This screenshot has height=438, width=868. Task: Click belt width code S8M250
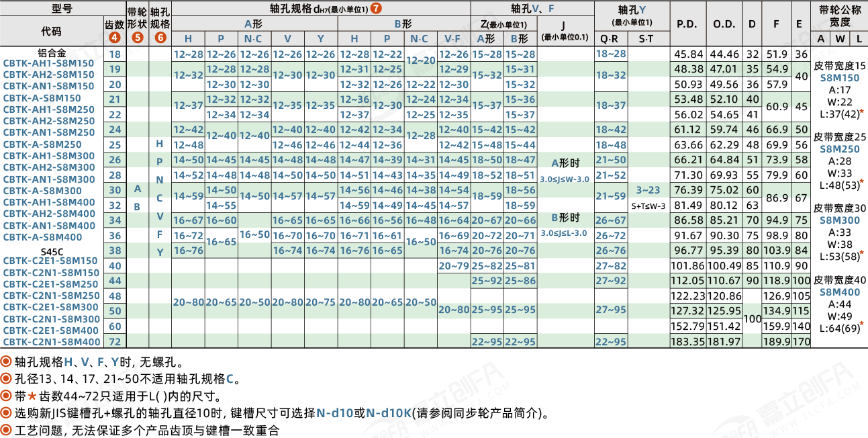(x=839, y=149)
